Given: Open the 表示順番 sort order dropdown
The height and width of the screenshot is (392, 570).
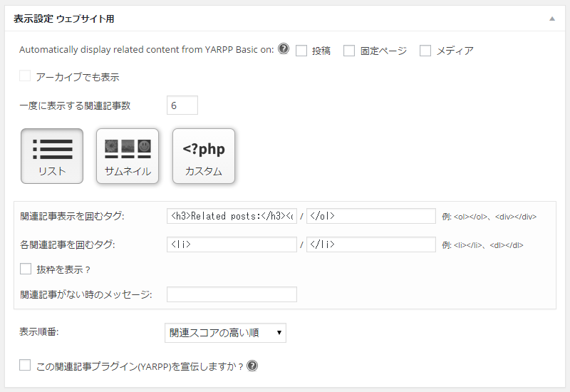Looking at the screenshot, I should tap(225, 333).
